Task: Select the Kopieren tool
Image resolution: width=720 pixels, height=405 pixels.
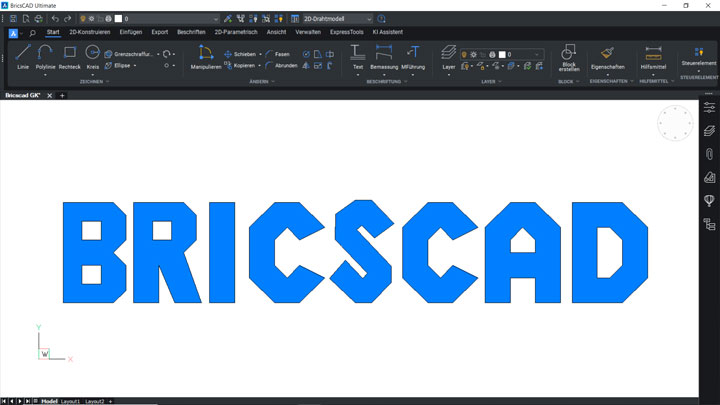Action: 239,66
